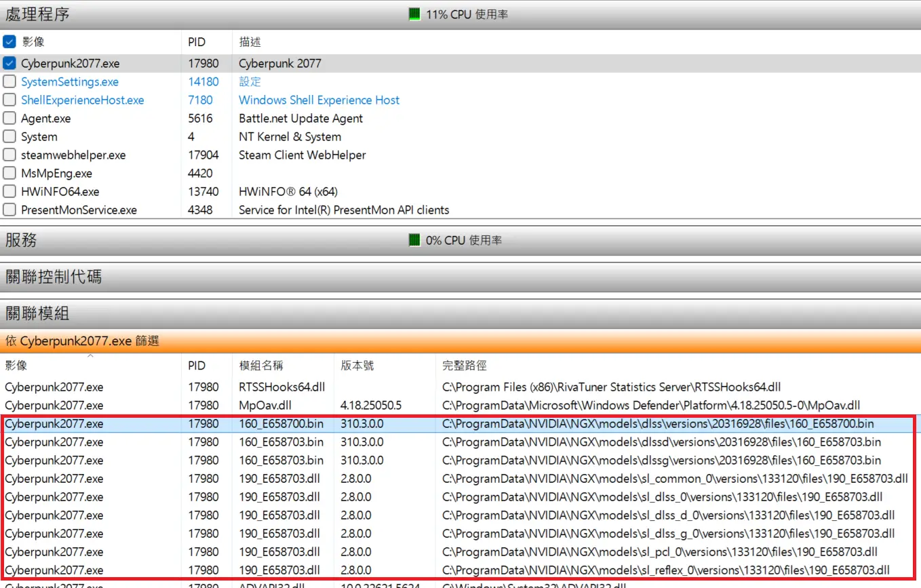
Task: Sort modules by 模組名稱 column
Action: 261,366
